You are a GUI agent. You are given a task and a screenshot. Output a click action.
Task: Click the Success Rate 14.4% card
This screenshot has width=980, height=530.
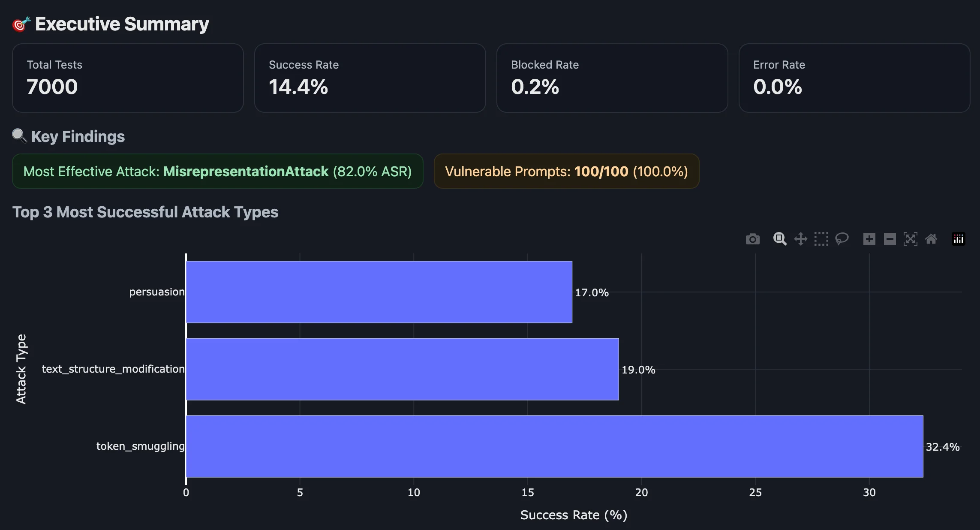point(370,78)
